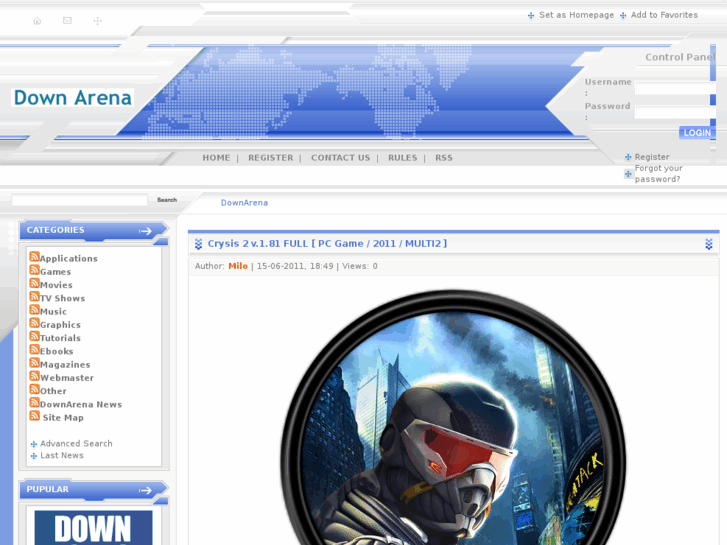Click chevron icon at right of post header
The width and height of the screenshot is (727, 545).
[x=708, y=244]
